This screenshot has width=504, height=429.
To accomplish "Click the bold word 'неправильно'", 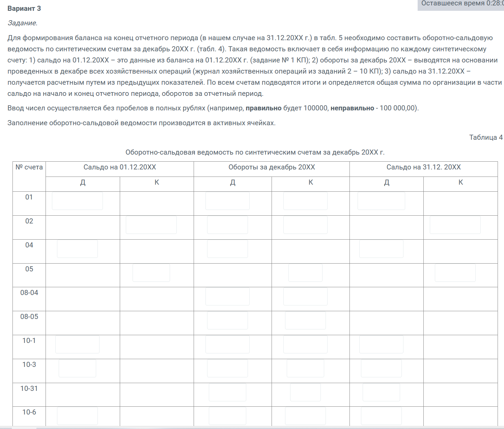I will point(352,108).
